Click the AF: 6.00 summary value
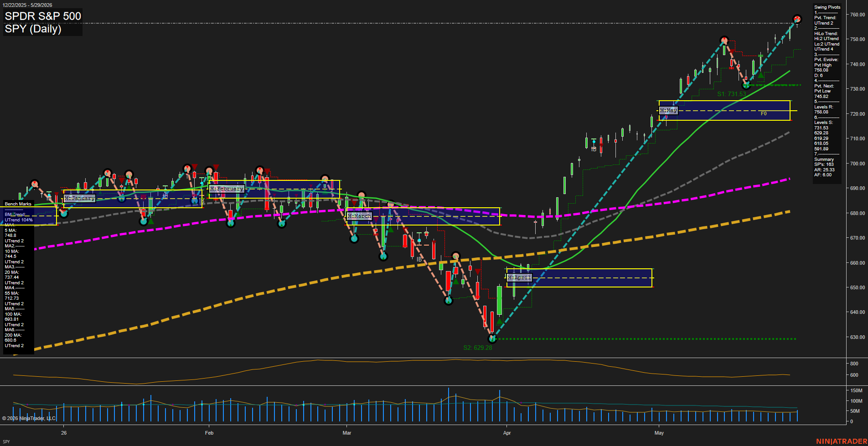Image resolution: width=868 pixels, height=446 pixels. coord(823,175)
